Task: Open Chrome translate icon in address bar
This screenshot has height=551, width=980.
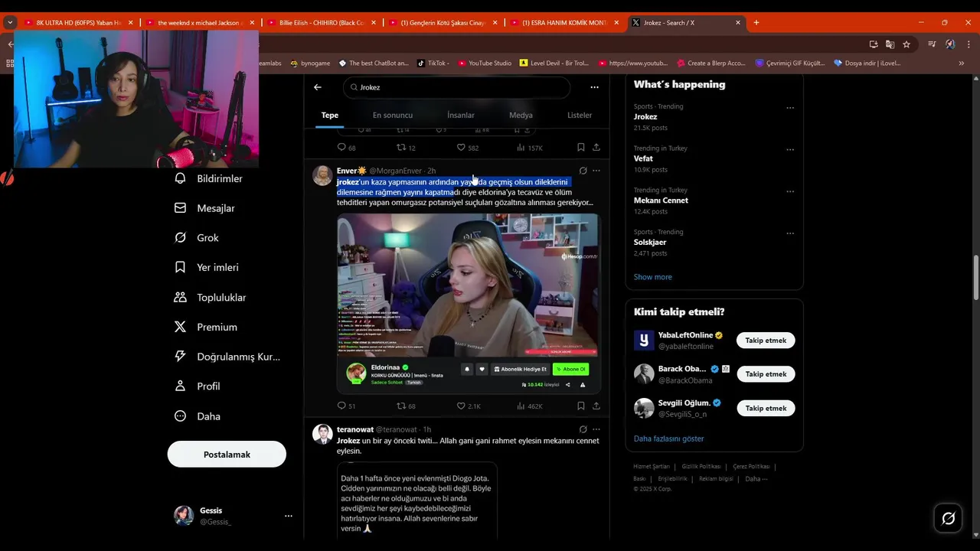Action: pos(890,44)
